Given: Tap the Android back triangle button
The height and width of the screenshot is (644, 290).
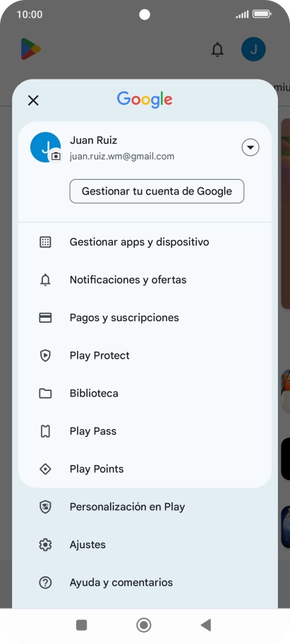Looking at the screenshot, I should point(205,625).
